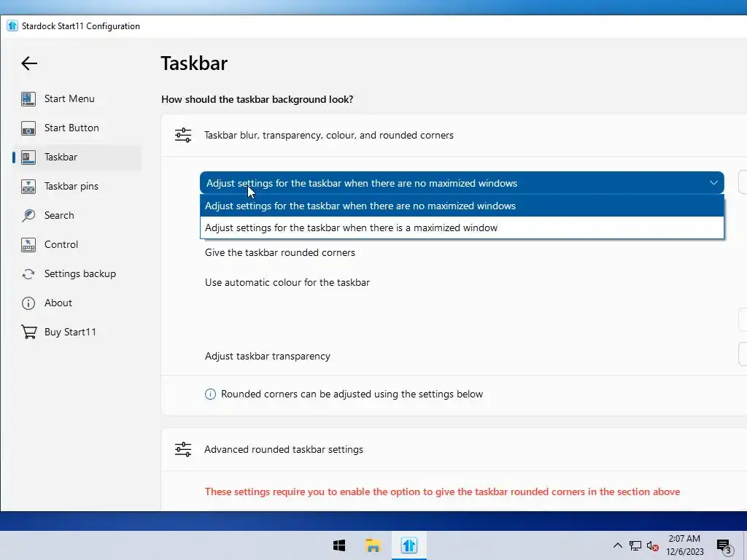Click the Taskbar pins sidebar icon

28,186
